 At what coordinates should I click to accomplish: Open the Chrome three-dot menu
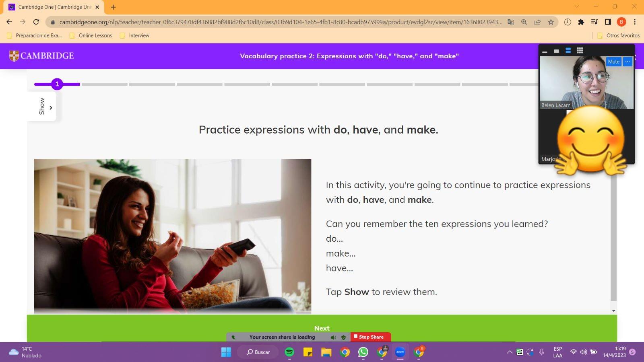click(x=635, y=22)
